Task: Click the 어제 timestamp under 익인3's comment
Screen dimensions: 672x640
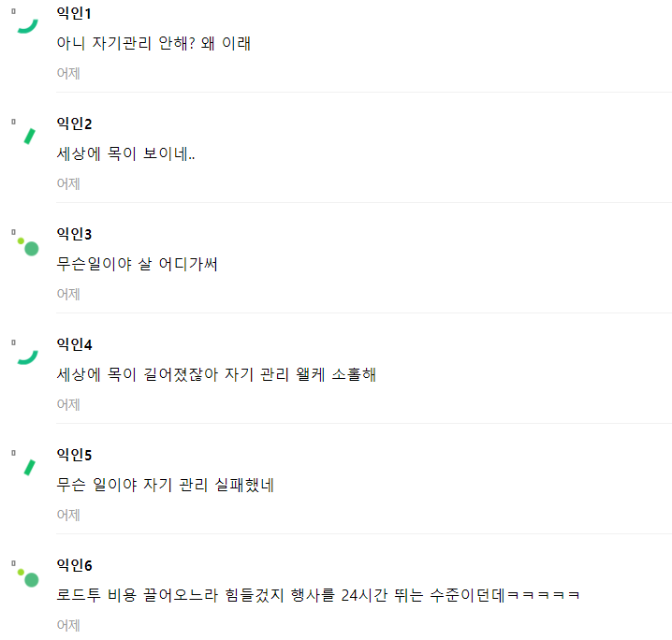Action: click(68, 294)
